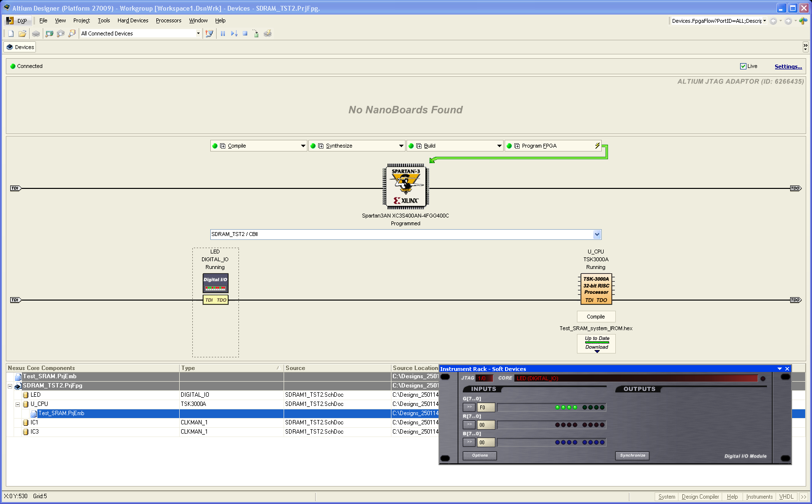Open the Instruments panel button in status bar
The width and height of the screenshot is (812, 504).
[760, 497]
